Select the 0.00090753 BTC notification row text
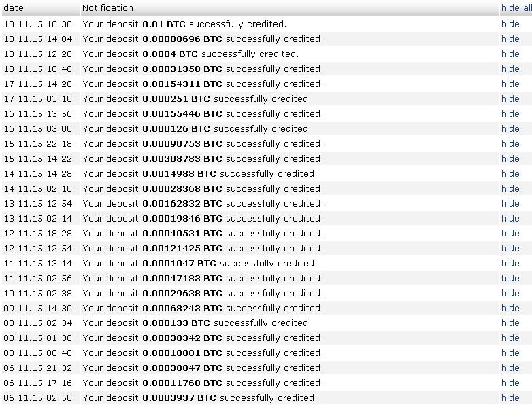This screenshot has width=532, height=405. click(203, 143)
